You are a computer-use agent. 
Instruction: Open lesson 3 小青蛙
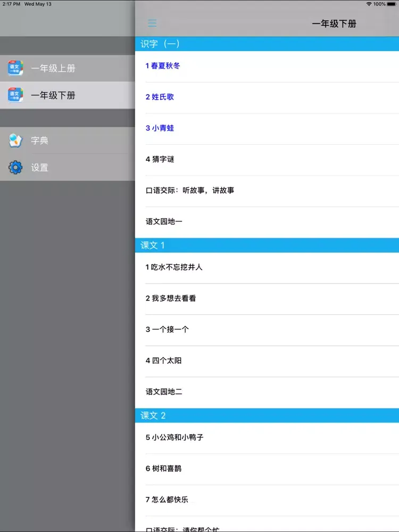[x=267, y=129]
